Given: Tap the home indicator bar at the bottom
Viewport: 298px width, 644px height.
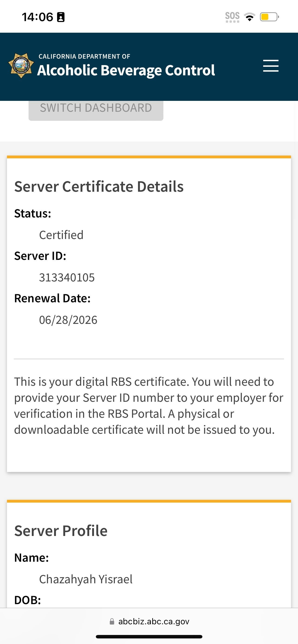Looking at the screenshot, I should (149, 637).
